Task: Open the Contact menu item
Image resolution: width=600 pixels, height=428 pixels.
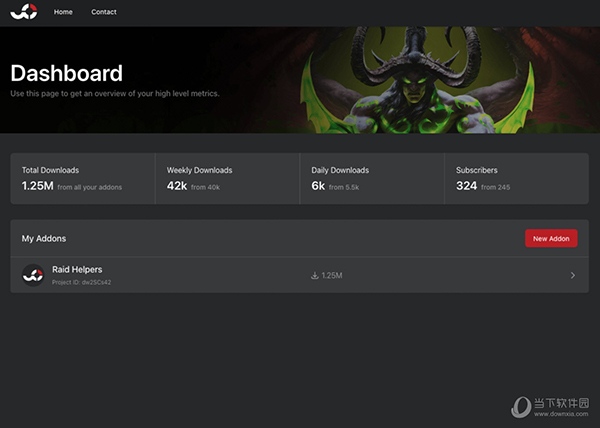Action: [104, 12]
